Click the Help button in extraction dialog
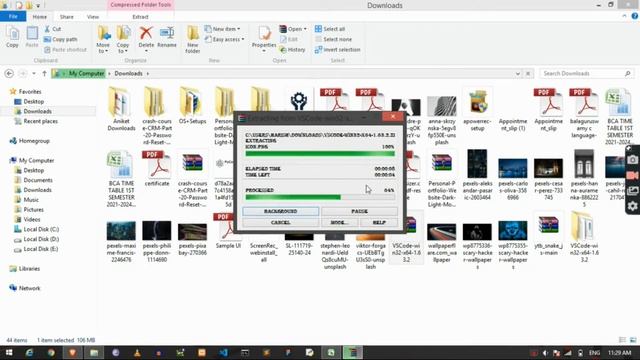640x360 pixels. pyautogui.click(x=379, y=222)
